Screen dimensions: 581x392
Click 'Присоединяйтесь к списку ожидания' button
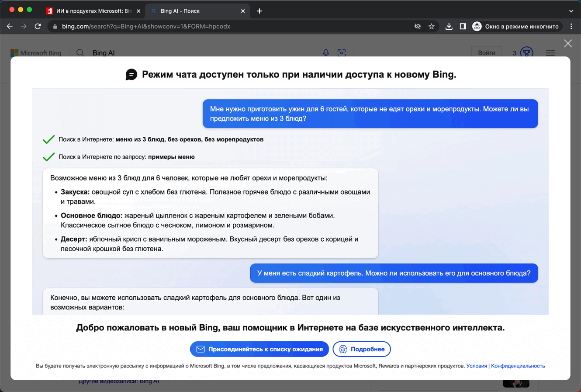tap(259, 349)
